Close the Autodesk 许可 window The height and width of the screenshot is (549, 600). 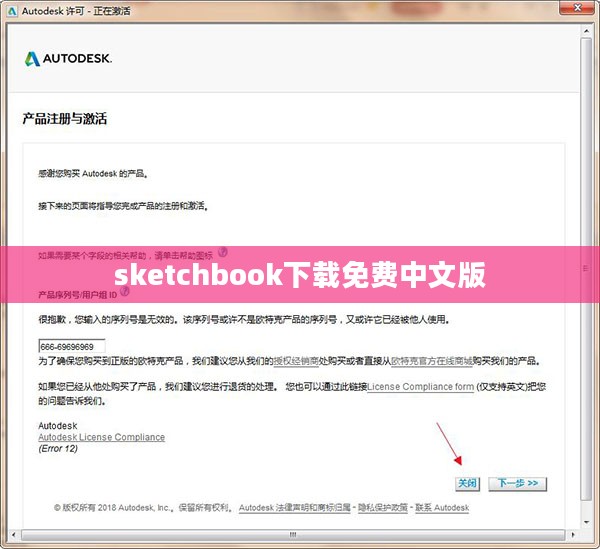tap(578, 8)
